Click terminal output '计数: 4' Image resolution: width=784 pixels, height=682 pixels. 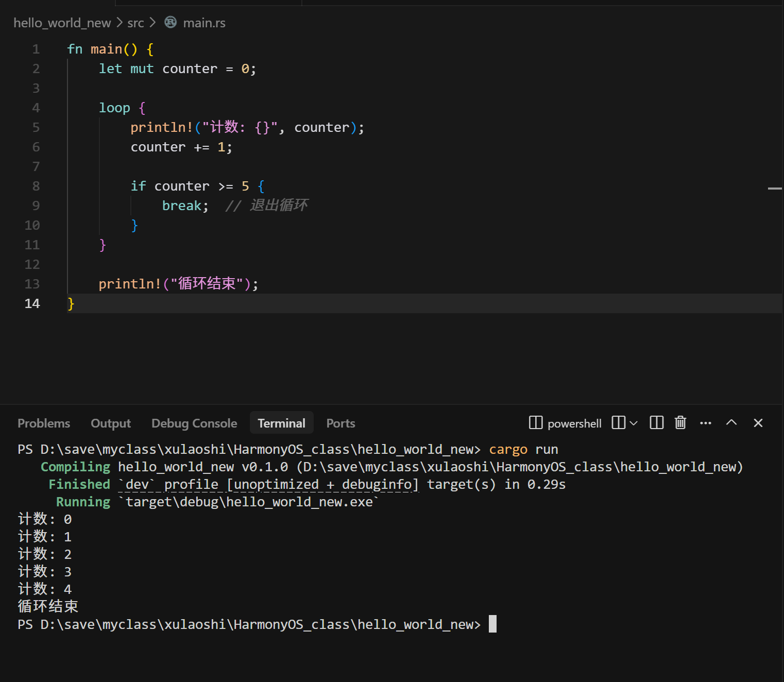[45, 589]
